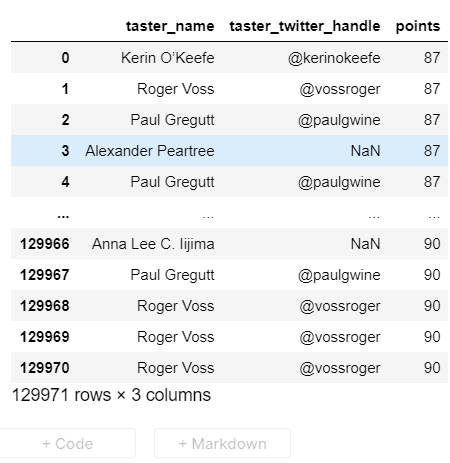The height and width of the screenshot is (463, 450).
Task: Select the taster_twitter_handle column header
Action: [305, 26]
